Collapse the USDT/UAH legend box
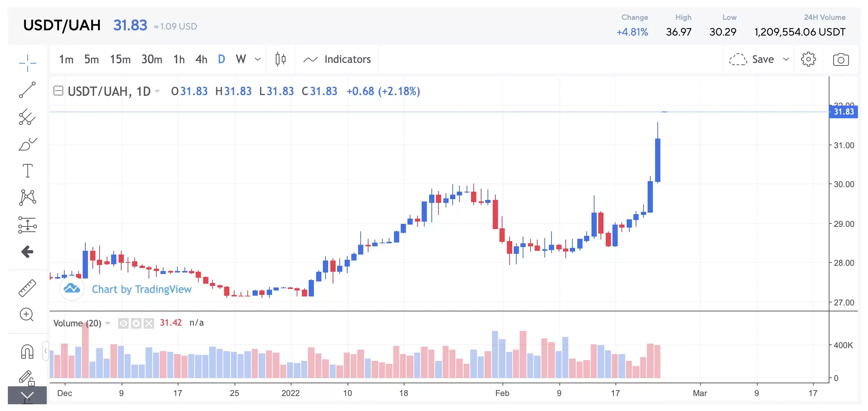 58,91
